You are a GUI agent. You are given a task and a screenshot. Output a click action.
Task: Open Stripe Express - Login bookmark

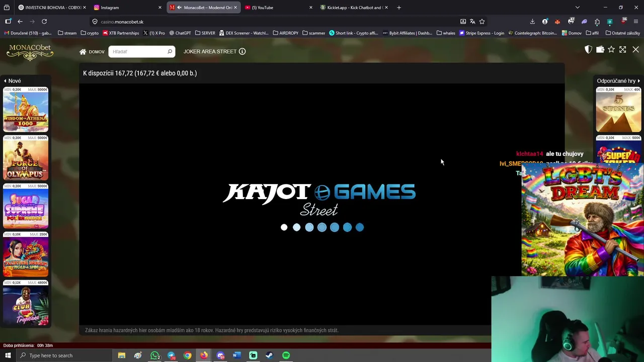point(481,33)
